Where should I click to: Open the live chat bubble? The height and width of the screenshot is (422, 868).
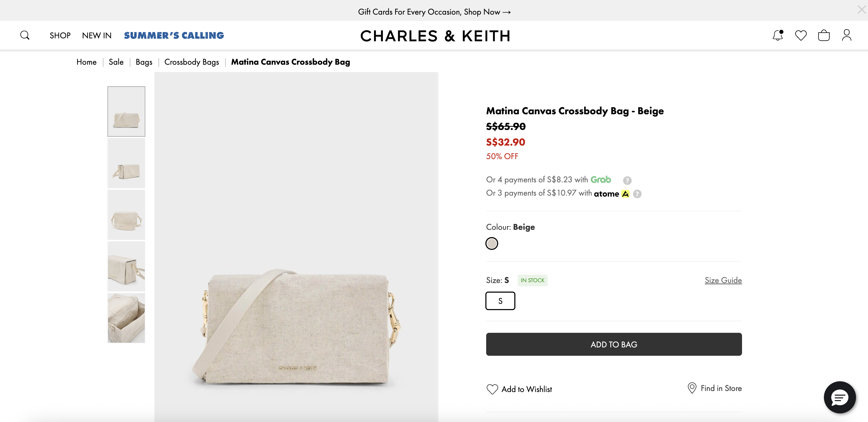pyautogui.click(x=839, y=397)
